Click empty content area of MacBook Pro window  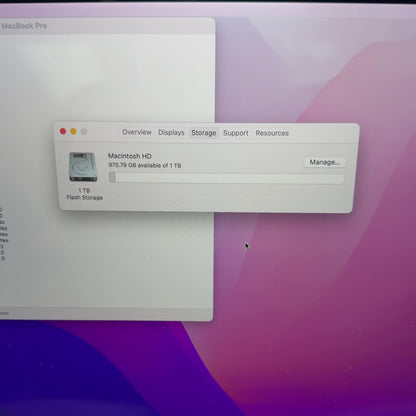[x=107, y=77]
